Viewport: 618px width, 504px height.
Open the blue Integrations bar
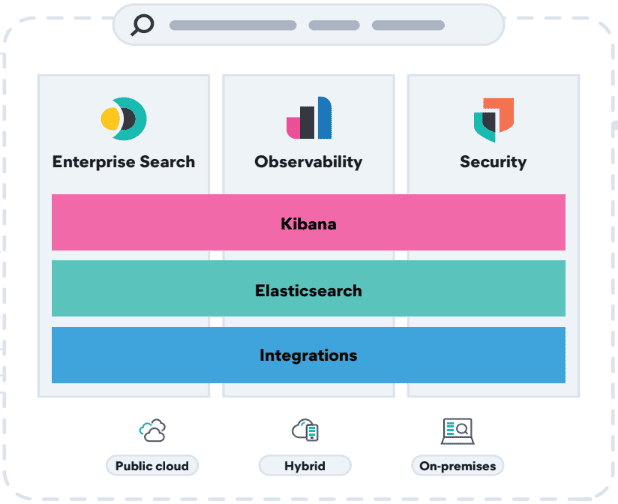tap(308, 355)
